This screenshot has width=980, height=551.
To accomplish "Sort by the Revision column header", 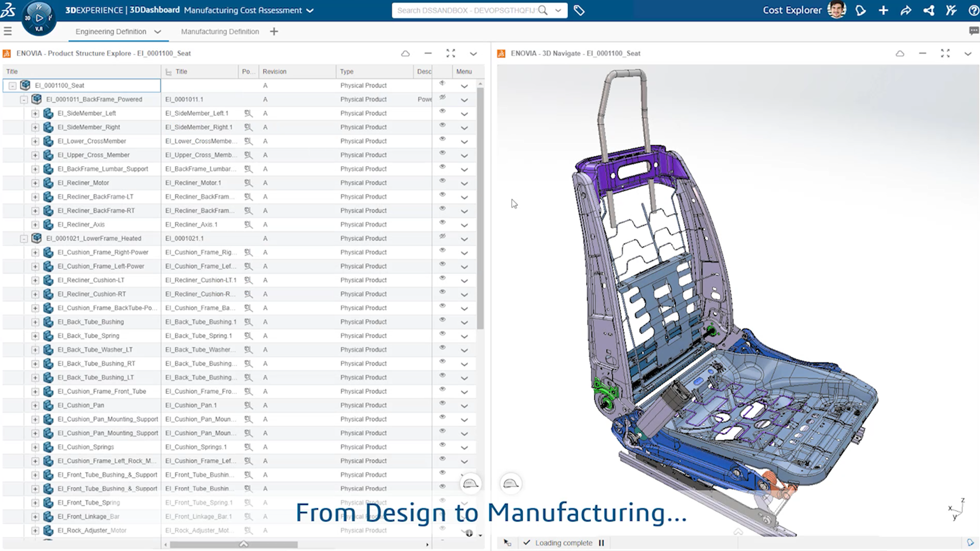I will (x=275, y=71).
